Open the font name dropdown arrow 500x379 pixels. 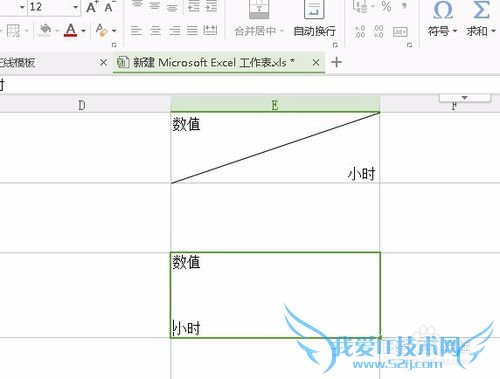(x=22, y=7)
